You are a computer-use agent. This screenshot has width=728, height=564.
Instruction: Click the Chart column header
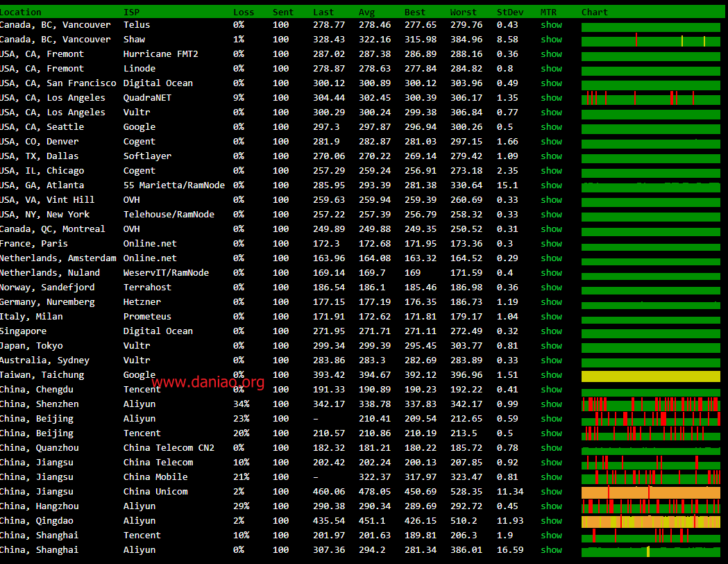pos(594,12)
